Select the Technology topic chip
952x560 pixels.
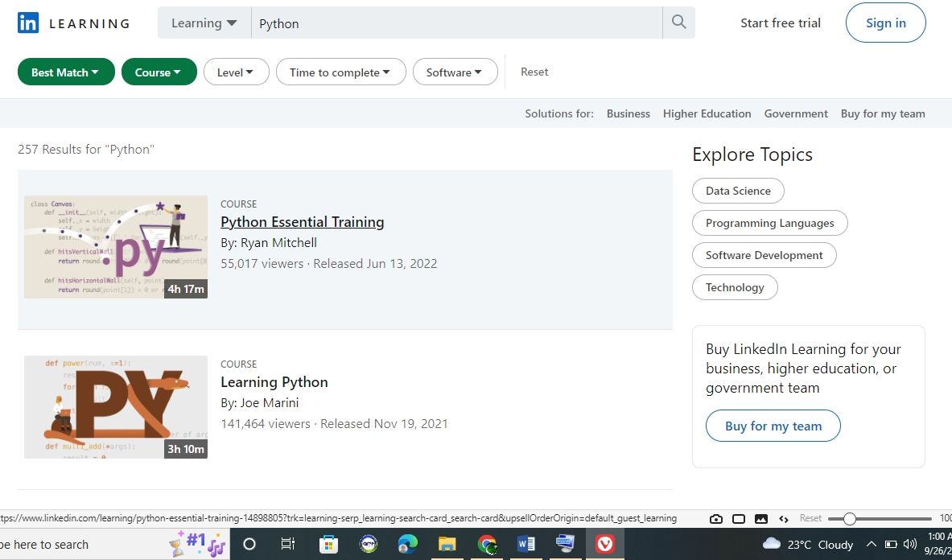(735, 287)
